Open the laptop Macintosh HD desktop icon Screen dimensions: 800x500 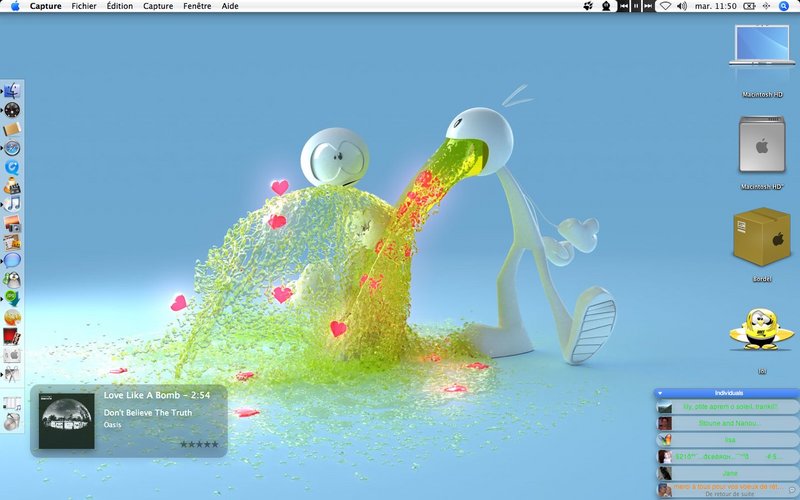[762, 46]
